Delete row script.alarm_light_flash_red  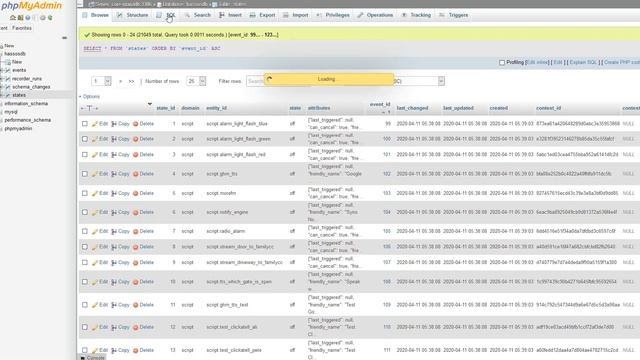143,155
